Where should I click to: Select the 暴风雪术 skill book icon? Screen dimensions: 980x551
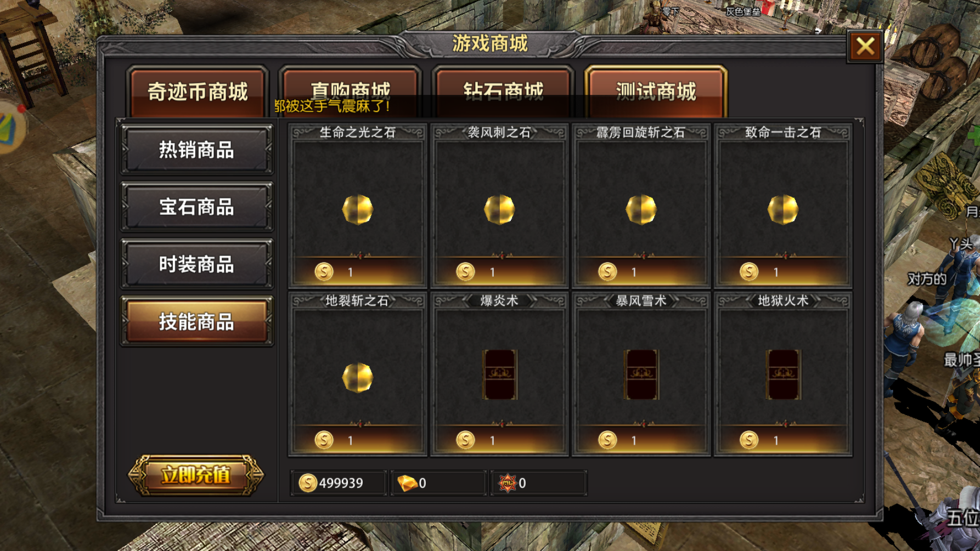coord(641,375)
